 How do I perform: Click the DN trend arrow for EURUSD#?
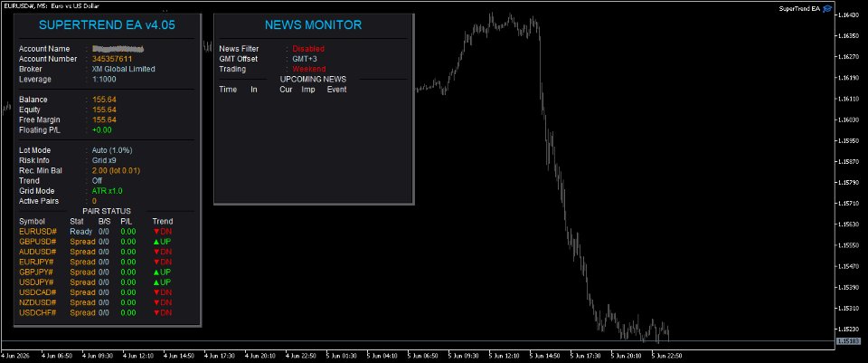(162, 232)
